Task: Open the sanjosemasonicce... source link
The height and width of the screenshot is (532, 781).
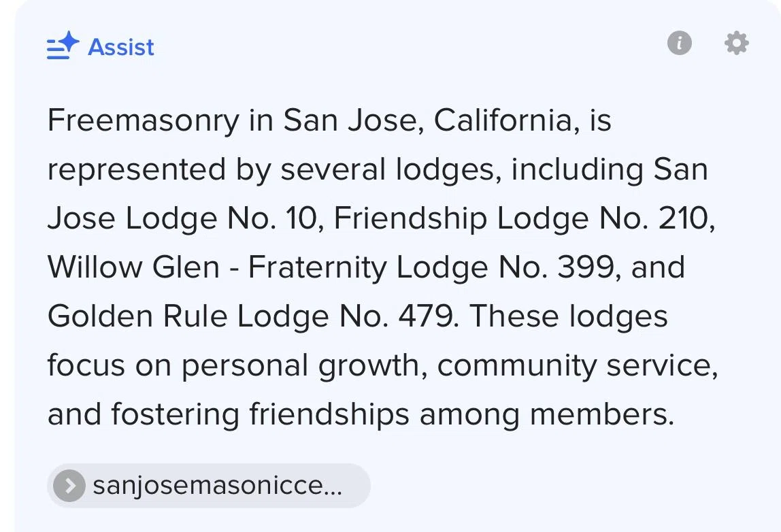Action: tap(218, 486)
